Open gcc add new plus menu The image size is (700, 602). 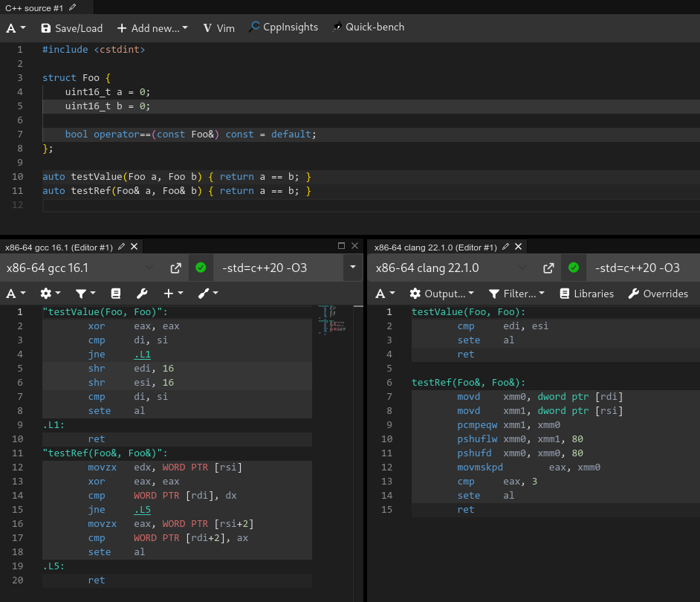[173, 294]
